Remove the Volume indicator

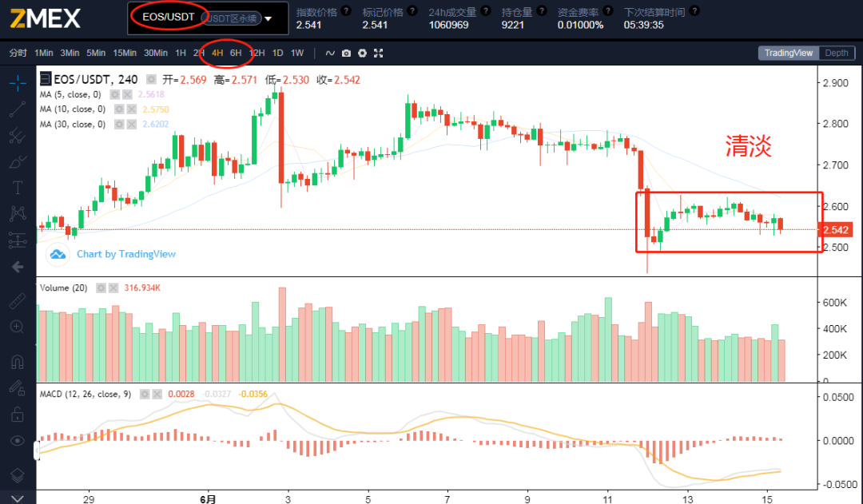click(x=113, y=288)
